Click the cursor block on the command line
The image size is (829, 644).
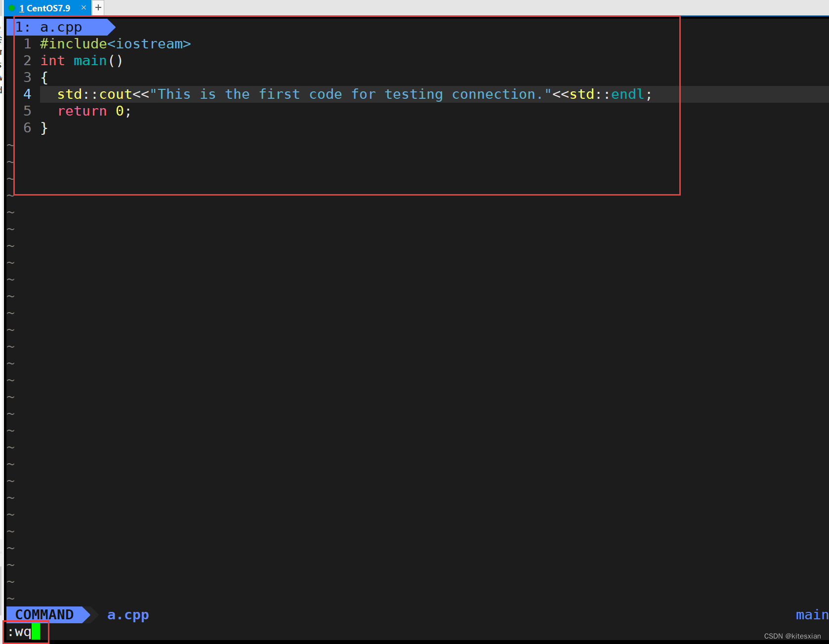[35, 632]
